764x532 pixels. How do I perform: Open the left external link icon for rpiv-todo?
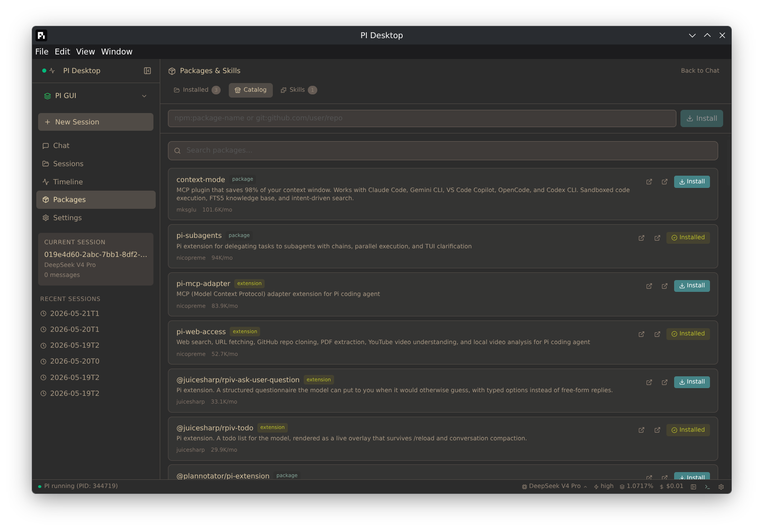click(x=641, y=430)
